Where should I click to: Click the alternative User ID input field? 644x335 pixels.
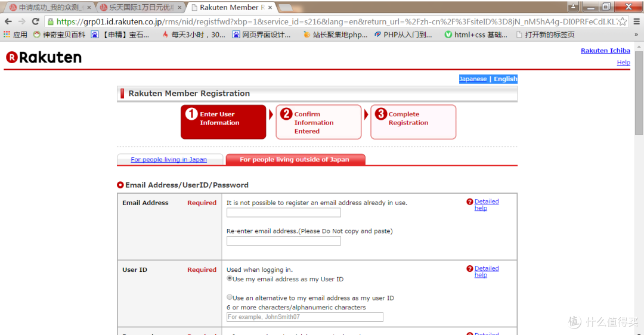pos(305,317)
